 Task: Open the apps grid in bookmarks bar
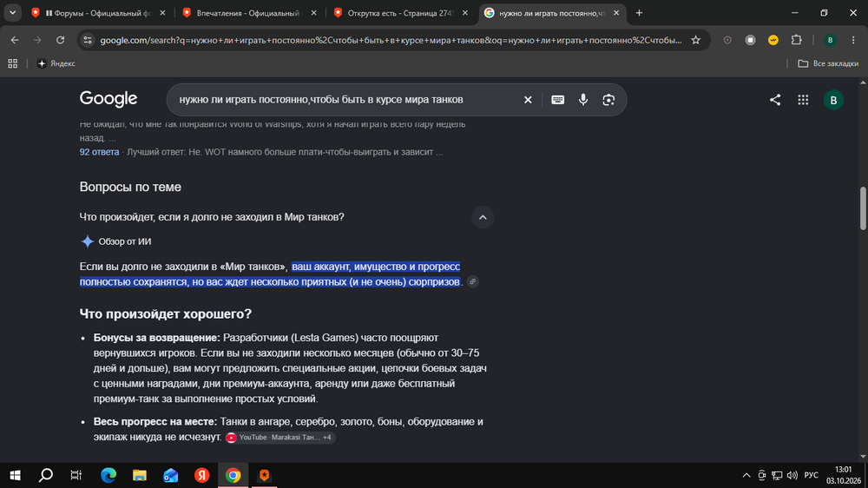(13, 63)
